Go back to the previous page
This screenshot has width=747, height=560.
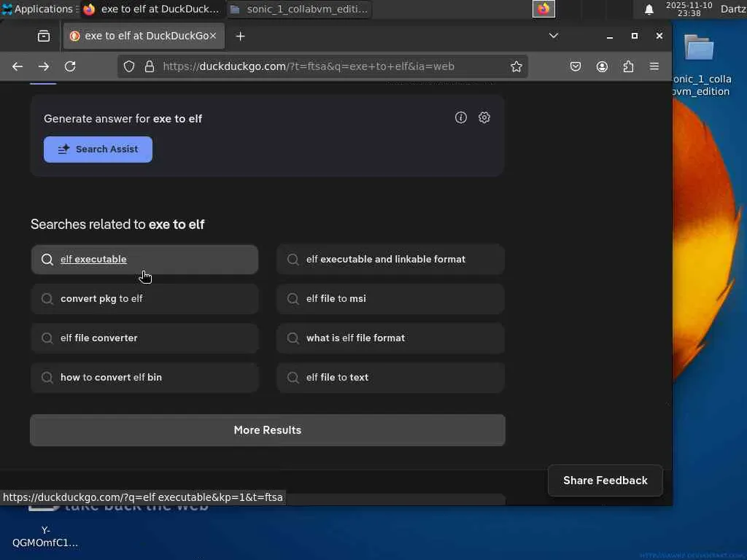pos(18,66)
